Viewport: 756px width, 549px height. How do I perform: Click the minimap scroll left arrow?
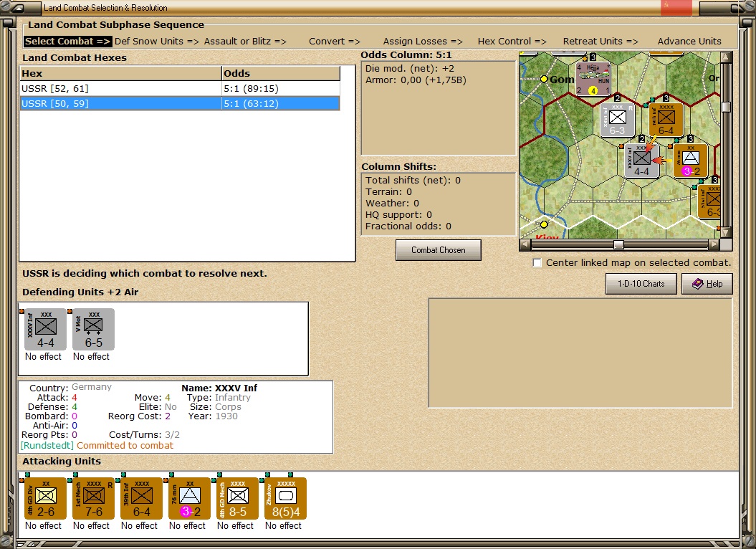(x=525, y=244)
